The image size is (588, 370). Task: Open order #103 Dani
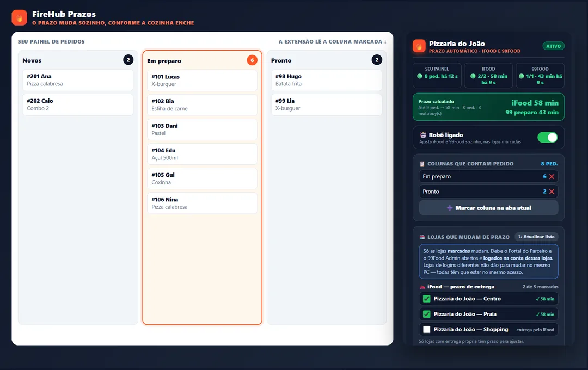202,129
